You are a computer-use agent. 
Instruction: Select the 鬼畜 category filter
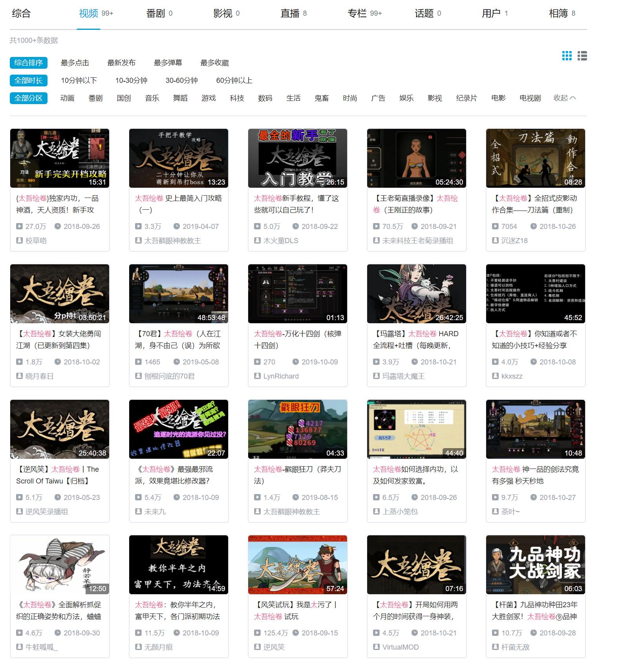pyautogui.click(x=322, y=98)
